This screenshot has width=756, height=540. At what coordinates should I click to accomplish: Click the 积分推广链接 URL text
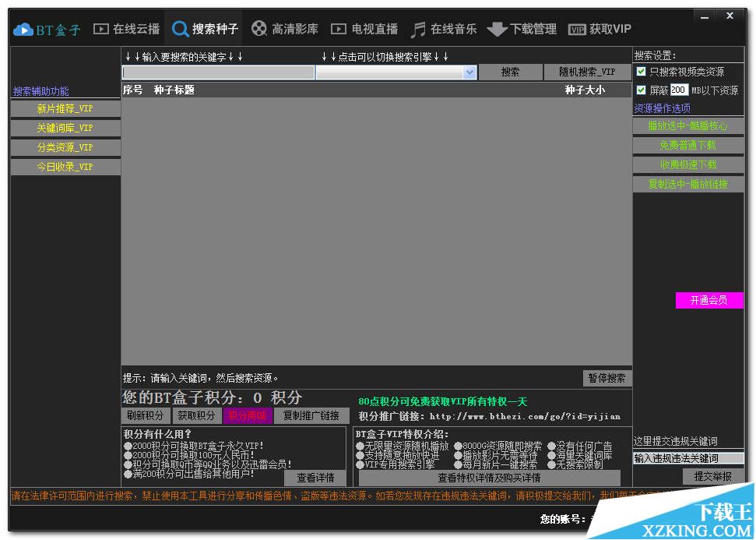tap(525, 416)
